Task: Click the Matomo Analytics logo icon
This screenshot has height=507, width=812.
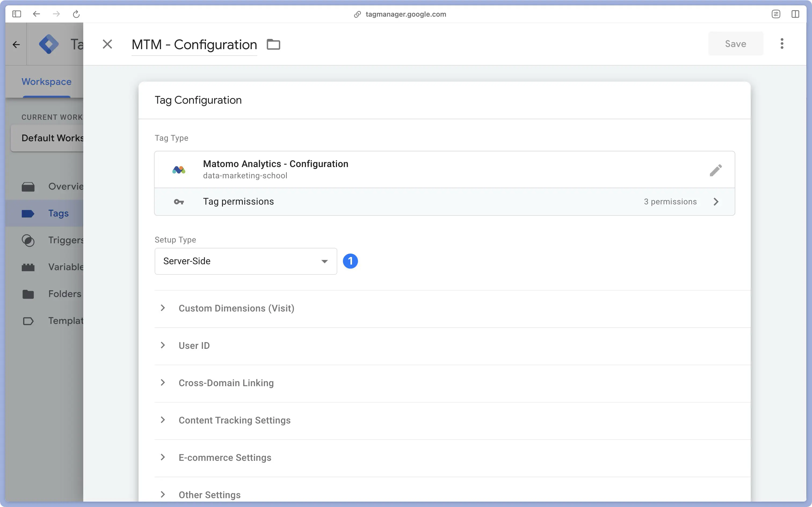Action: click(x=179, y=170)
